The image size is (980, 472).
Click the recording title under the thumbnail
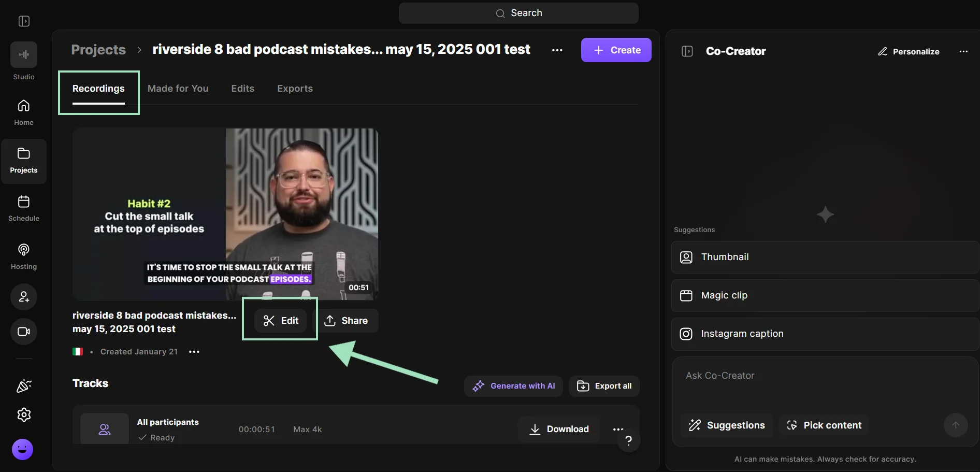coord(154,322)
